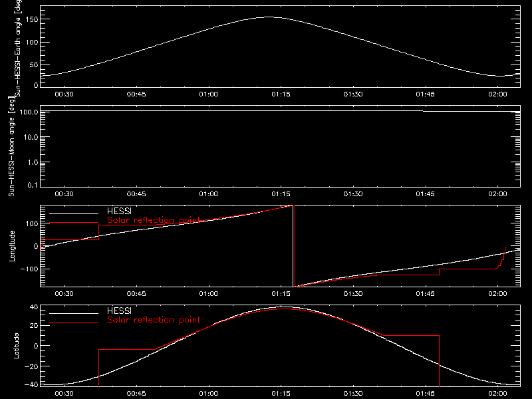Click Solar reflection point legend in Latitude plot
Image resolution: width=532 pixels, height=399 pixels.
click(154, 320)
